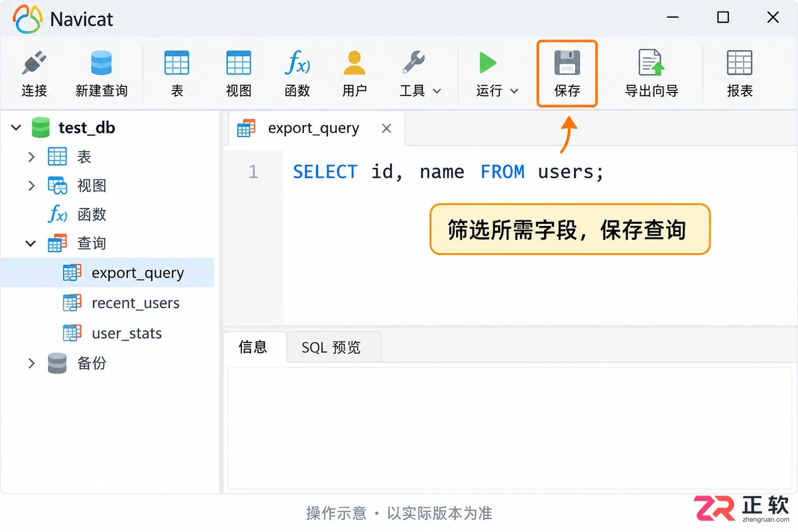
Task: Click the Navicat logo in title bar
Action: [x=28, y=19]
